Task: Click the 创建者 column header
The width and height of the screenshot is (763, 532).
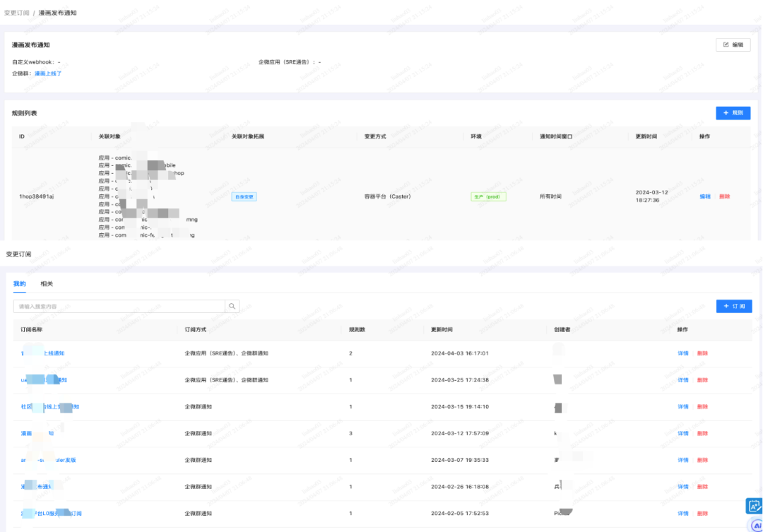Action: 562,329
